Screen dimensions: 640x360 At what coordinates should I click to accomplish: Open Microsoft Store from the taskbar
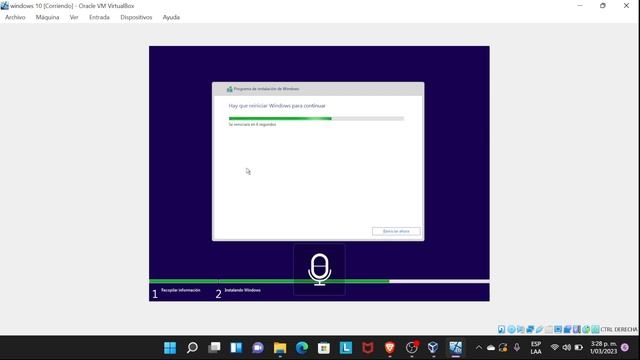point(324,348)
